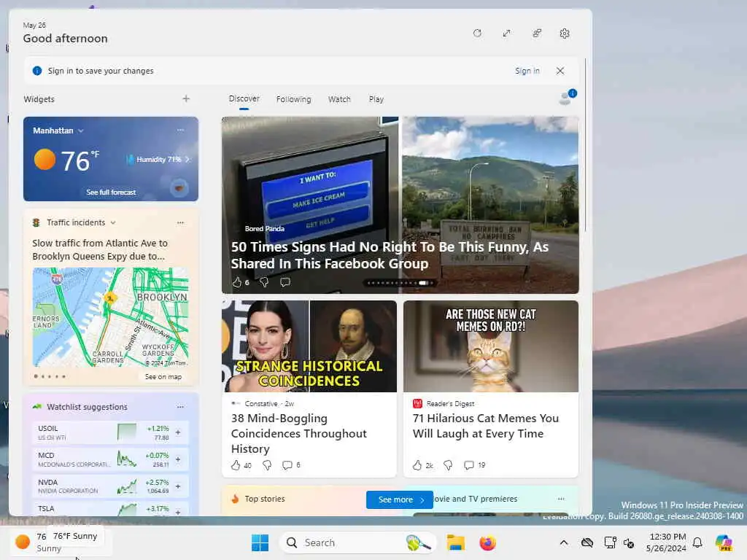747x560 pixels.
Task: Dislike the 71 Hilarious Cat Memes article
Action: pos(448,465)
